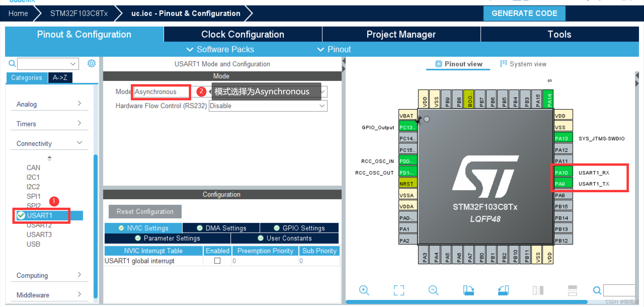Select the PD0 pin for RCC_OSC_IN
The height and width of the screenshot is (307, 644).
click(408, 161)
